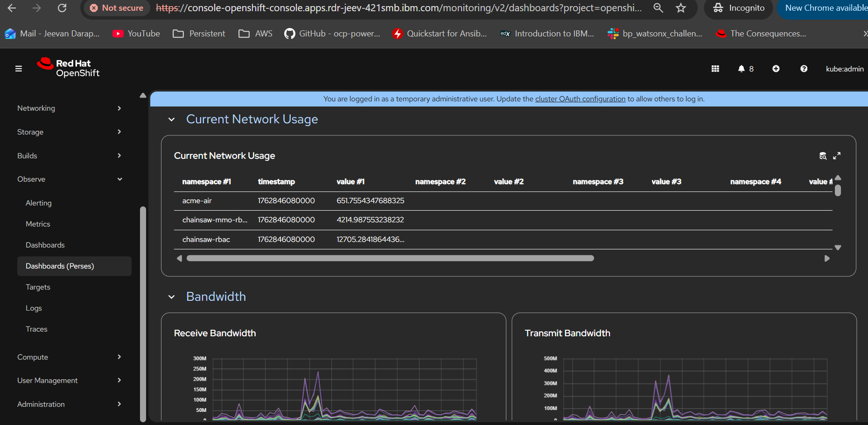Open the application launcher grid icon
The width and height of the screenshot is (868, 425).
[x=715, y=69]
